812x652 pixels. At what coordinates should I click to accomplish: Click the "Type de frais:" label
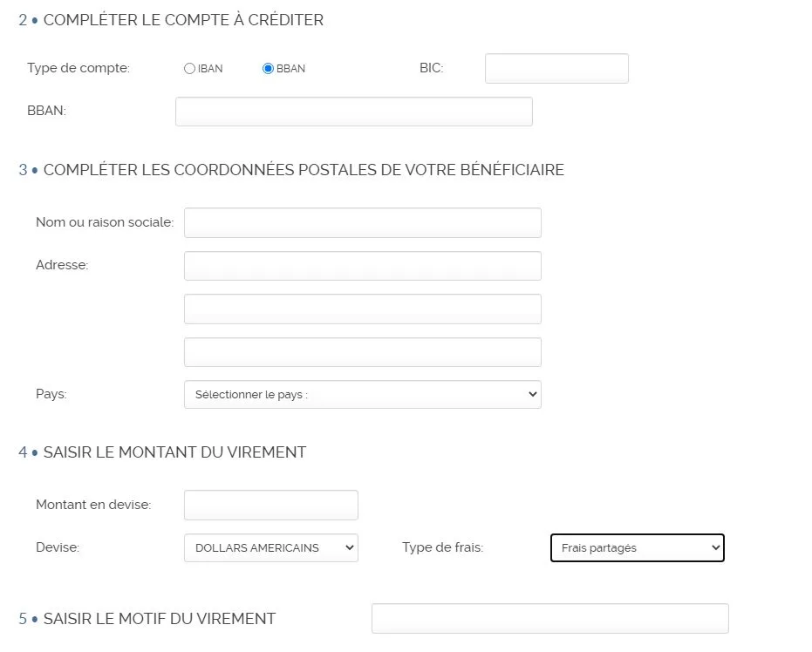(442, 547)
